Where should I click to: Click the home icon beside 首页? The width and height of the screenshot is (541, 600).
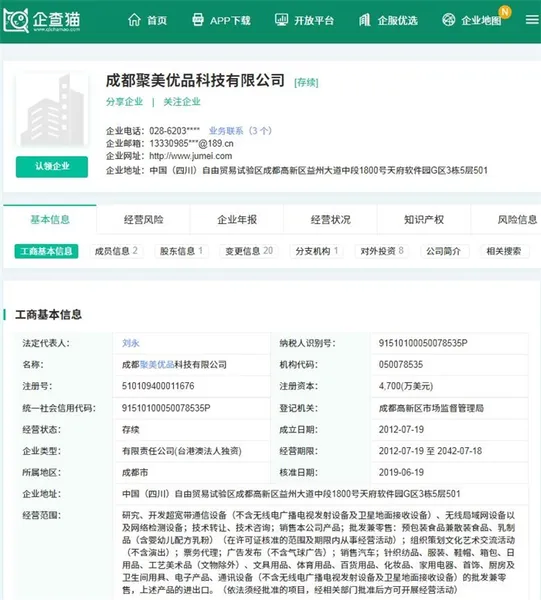click(134, 20)
